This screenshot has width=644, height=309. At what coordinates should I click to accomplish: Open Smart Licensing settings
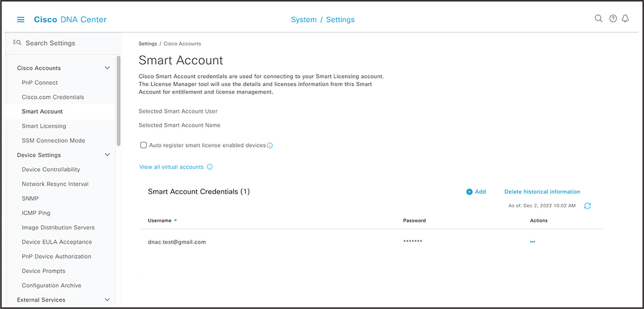pos(44,126)
